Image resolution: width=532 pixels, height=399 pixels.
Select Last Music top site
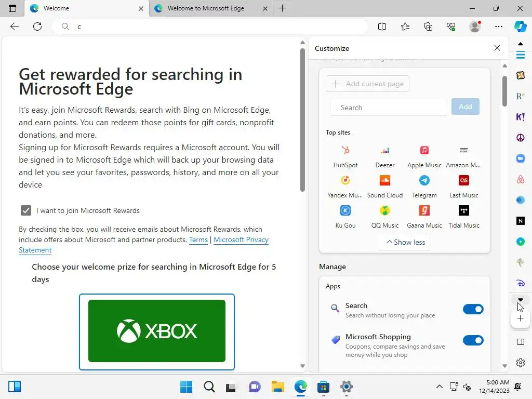click(463, 187)
